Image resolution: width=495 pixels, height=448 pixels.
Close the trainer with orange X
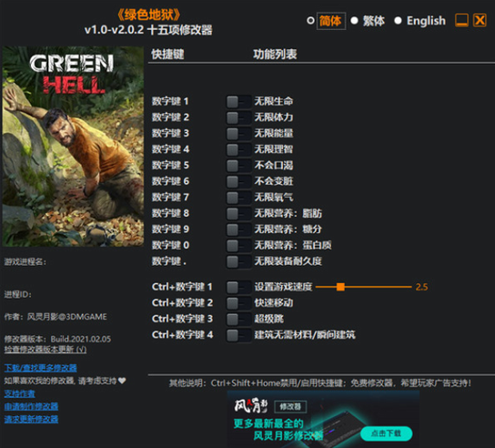click(480, 21)
